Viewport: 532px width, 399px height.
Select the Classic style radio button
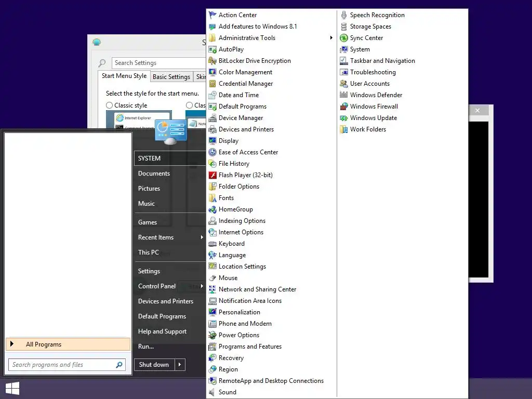109,105
